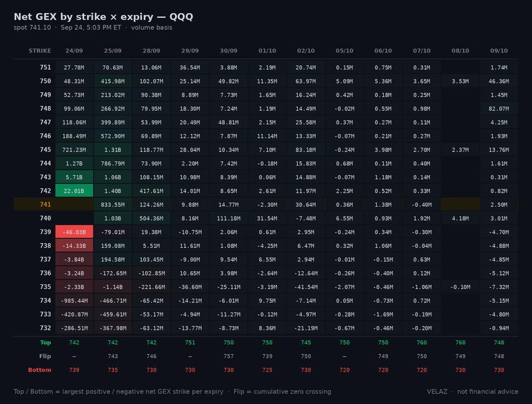Select the 08/10 expiry column header

pyautogui.click(x=460, y=50)
